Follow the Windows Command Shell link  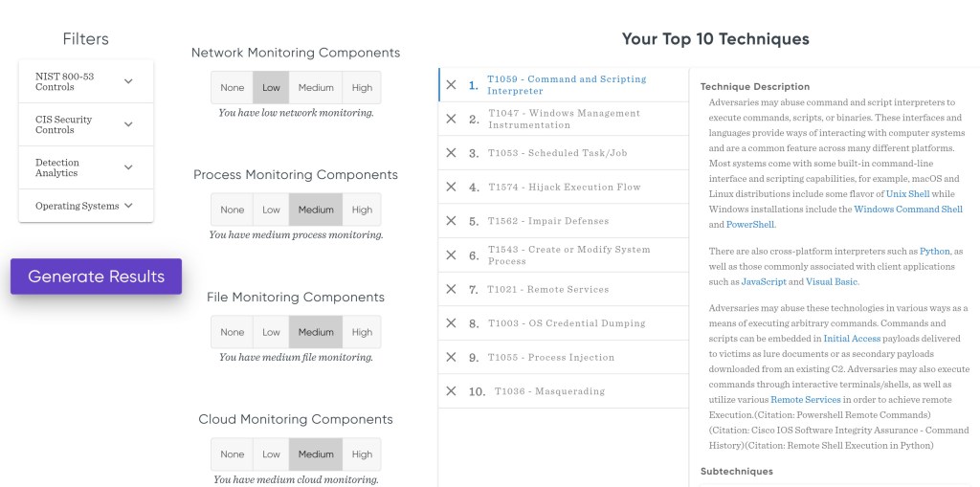pos(908,209)
